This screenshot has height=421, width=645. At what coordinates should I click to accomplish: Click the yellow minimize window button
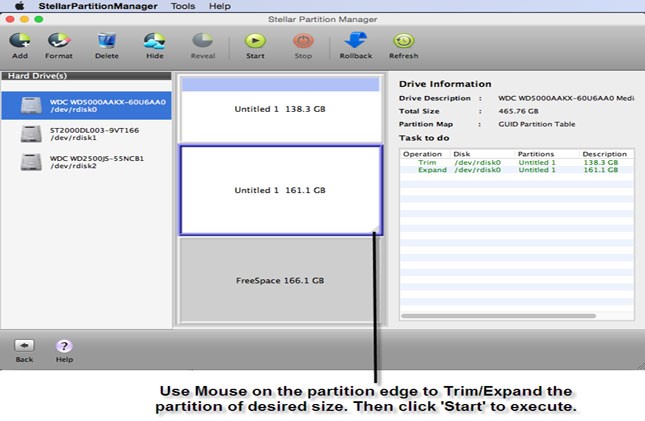tap(24, 19)
